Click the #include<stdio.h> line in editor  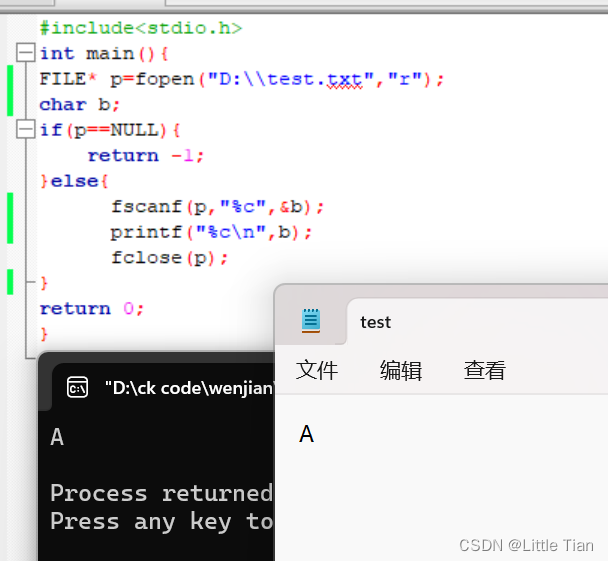[x=141, y=28]
